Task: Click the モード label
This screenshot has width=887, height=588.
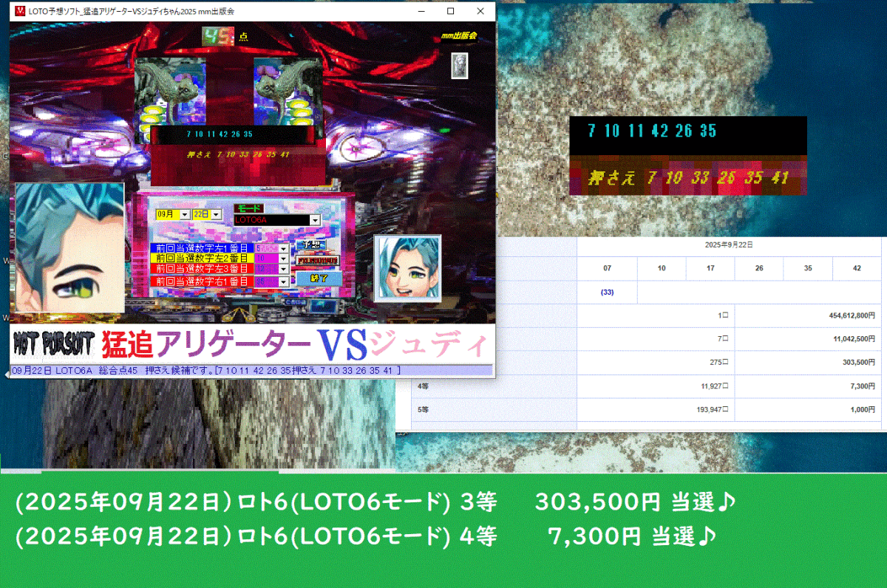Action: point(248,209)
